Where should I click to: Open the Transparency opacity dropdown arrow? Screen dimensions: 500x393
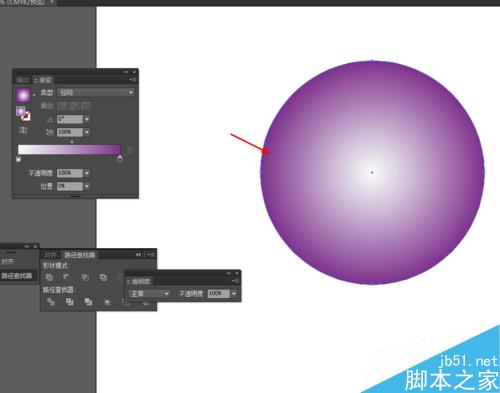pyautogui.click(x=234, y=294)
